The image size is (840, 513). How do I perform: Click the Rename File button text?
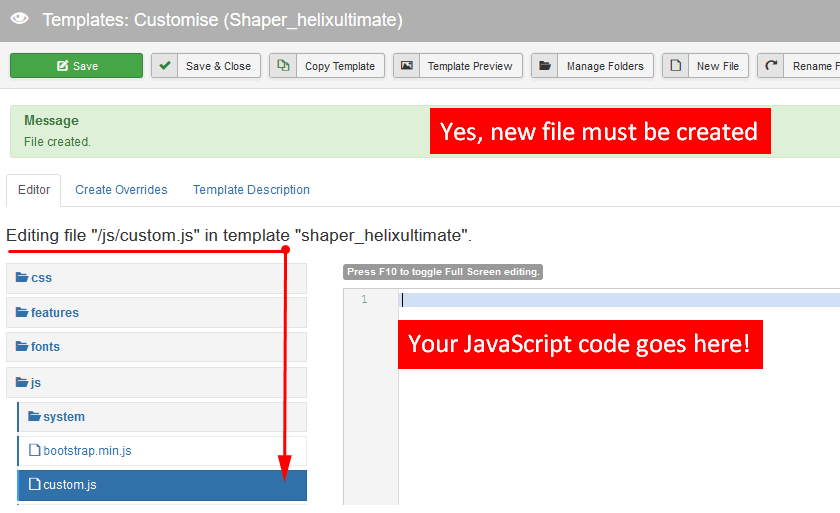816,66
